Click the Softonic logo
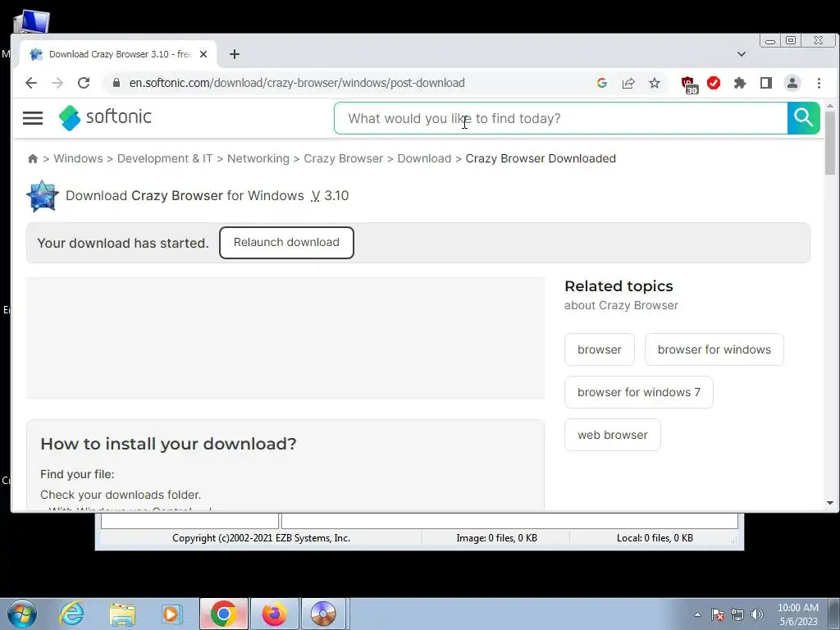Viewport: 840px width, 630px height. tap(106, 117)
